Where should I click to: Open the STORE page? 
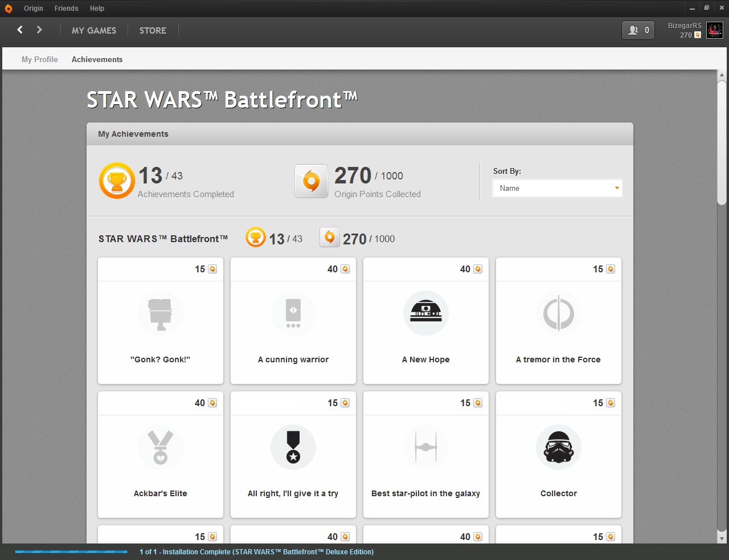pos(153,31)
